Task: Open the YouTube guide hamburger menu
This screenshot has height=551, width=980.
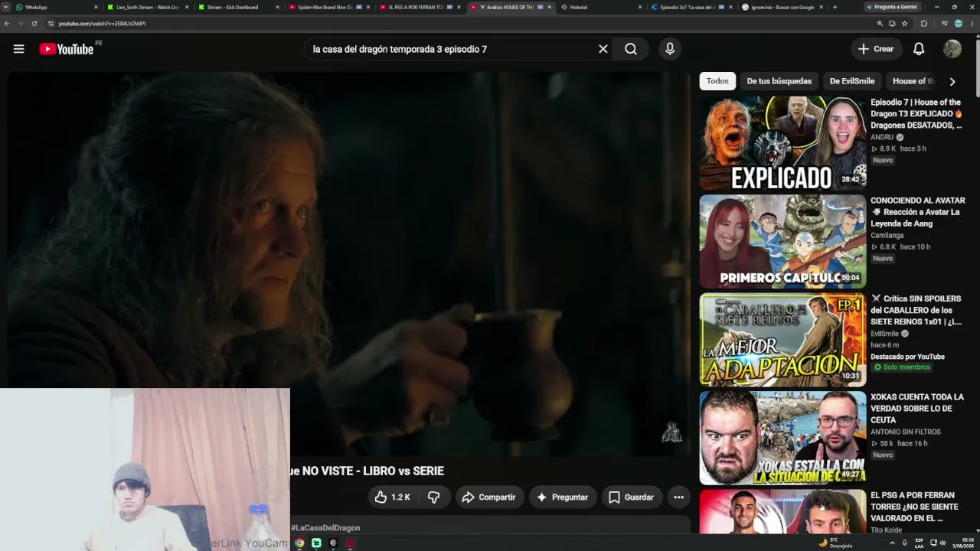Action: pos(18,49)
